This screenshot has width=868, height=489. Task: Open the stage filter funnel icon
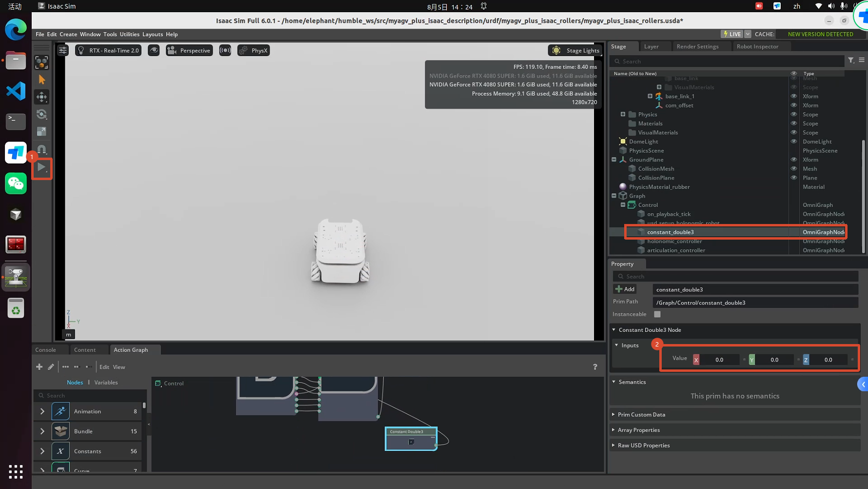[851, 60]
